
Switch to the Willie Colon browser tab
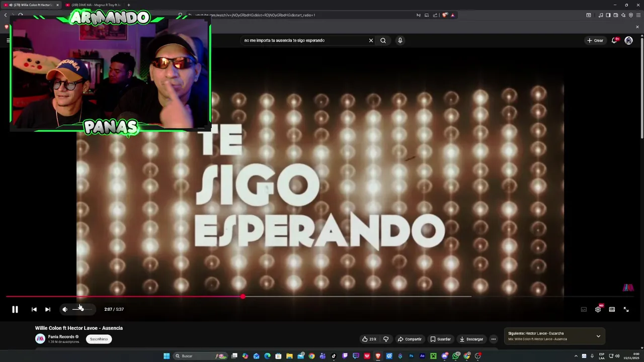pos(30,5)
